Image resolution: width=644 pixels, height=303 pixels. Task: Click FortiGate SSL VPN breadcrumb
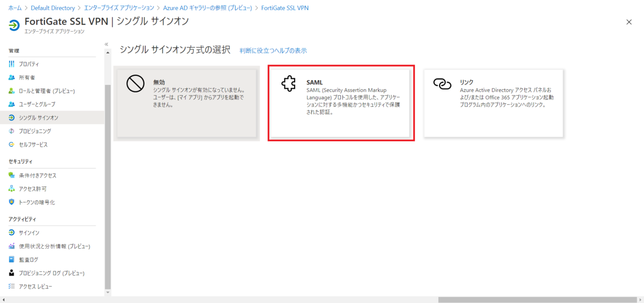(285, 8)
